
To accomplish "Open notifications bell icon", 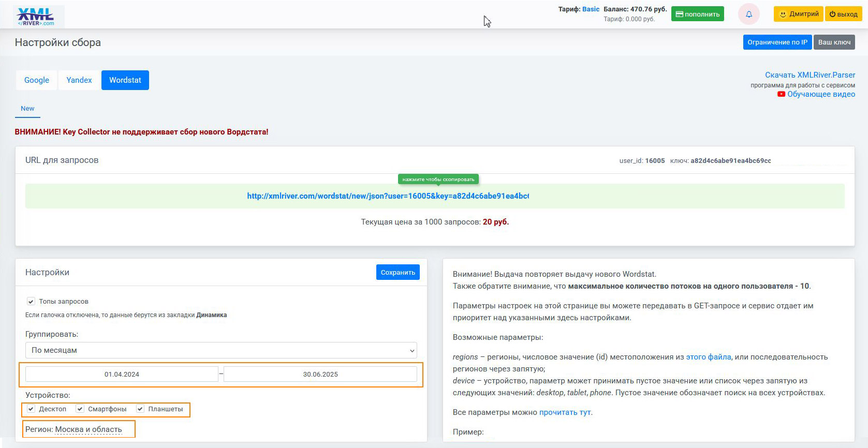I will coord(748,14).
